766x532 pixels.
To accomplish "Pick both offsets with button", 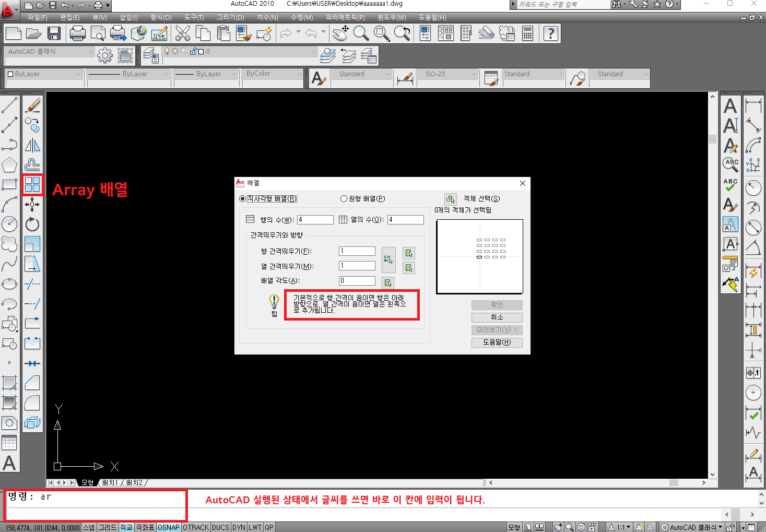I will click(x=388, y=260).
